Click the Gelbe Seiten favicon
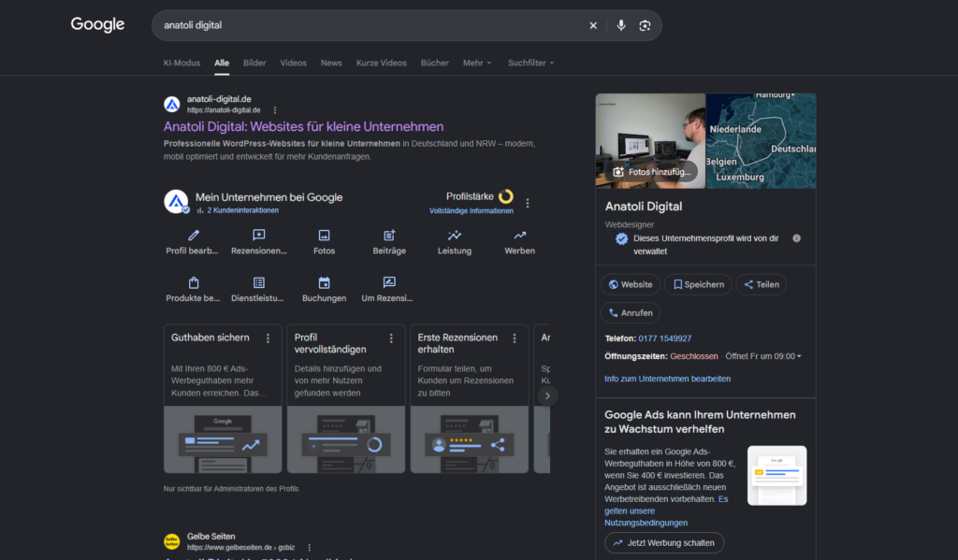The image size is (958, 560). tap(172, 541)
